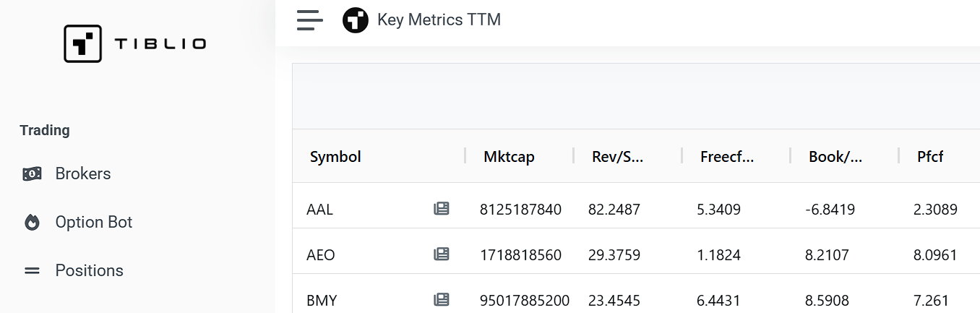Select the AAL symbol cell
Viewport: 980px width, 313px height.
tap(320, 210)
